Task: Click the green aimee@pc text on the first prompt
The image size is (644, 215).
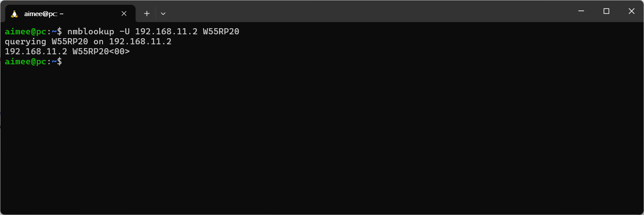Action: [25, 32]
